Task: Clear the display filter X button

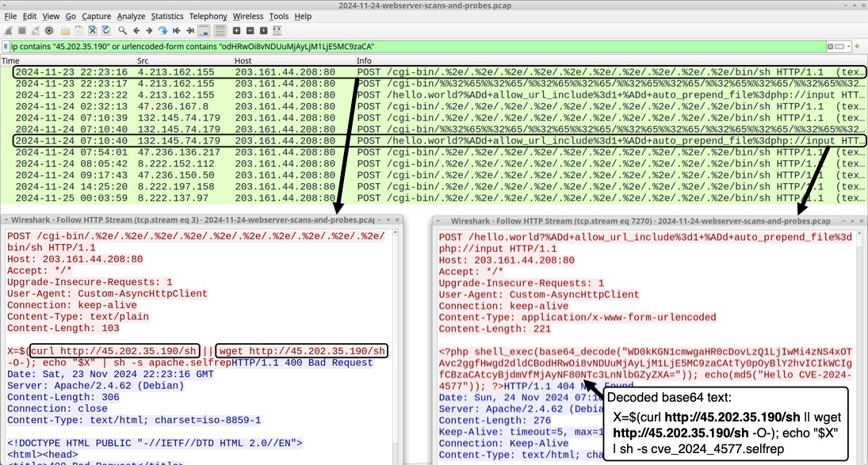Action: (x=831, y=47)
